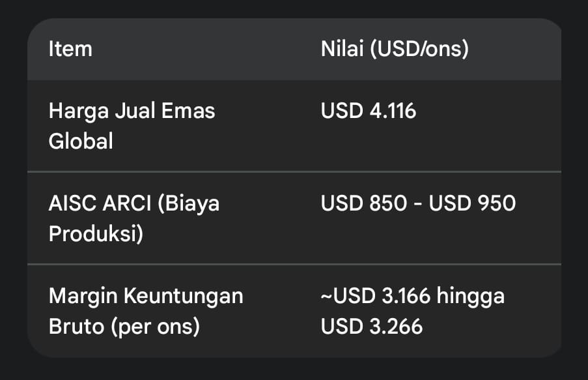Select the "Nilai (USD/ons)" column header
The image size is (588, 380).
(x=395, y=49)
